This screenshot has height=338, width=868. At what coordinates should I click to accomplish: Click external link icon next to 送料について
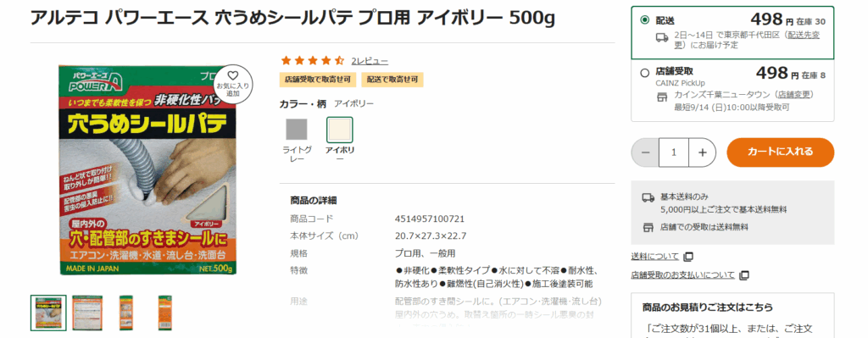coord(688,257)
